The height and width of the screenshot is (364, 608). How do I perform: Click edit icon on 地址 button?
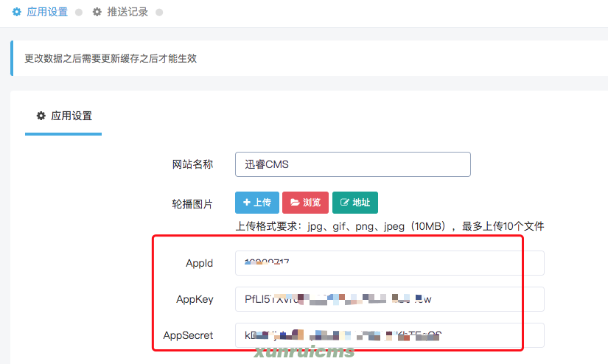pos(344,202)
